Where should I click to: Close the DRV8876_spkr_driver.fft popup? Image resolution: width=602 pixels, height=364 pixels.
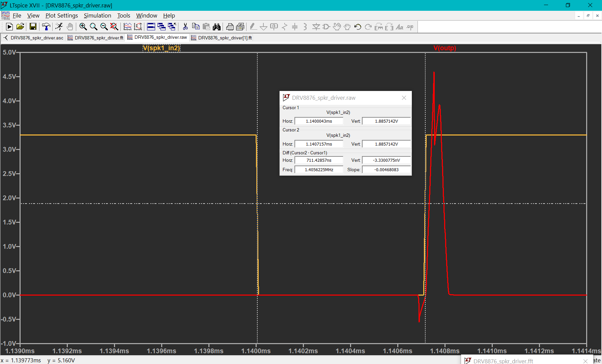click(585, 361)
